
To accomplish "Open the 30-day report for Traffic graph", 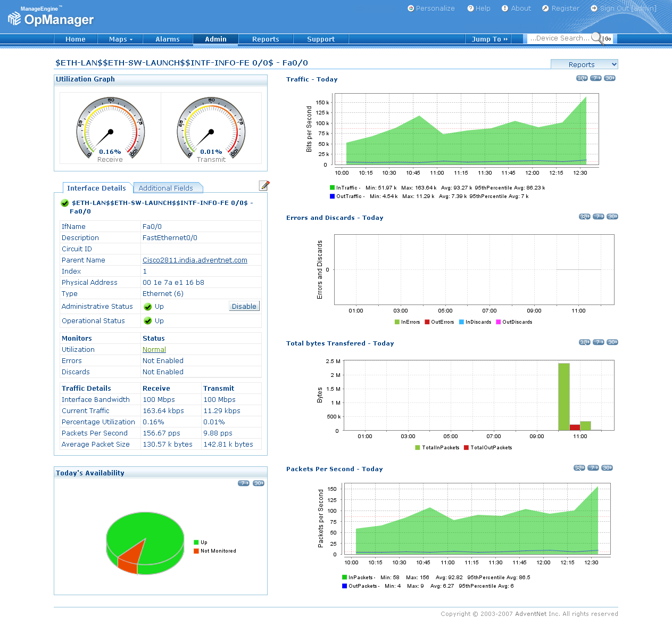I will pos(610,78).
